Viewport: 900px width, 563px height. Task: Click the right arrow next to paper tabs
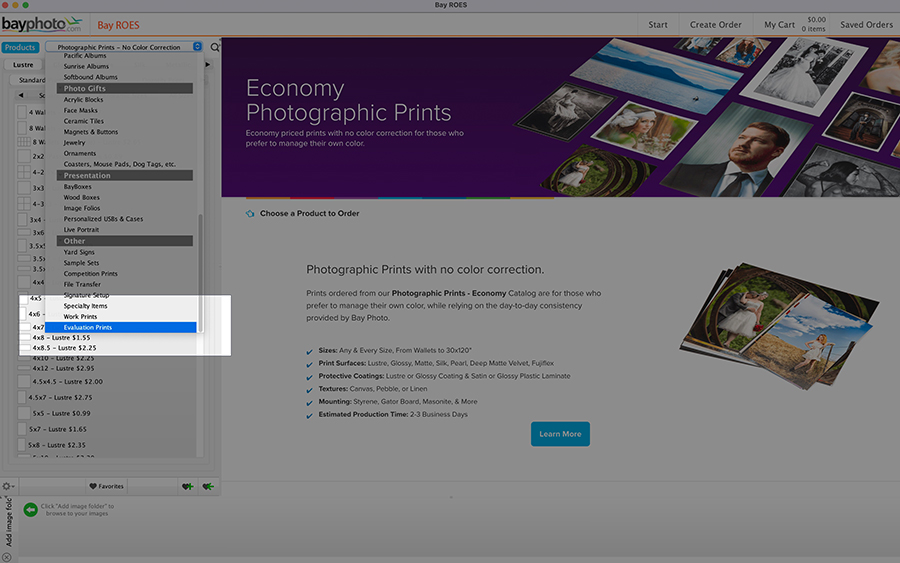pyautogui.click(x=208, y=64)
